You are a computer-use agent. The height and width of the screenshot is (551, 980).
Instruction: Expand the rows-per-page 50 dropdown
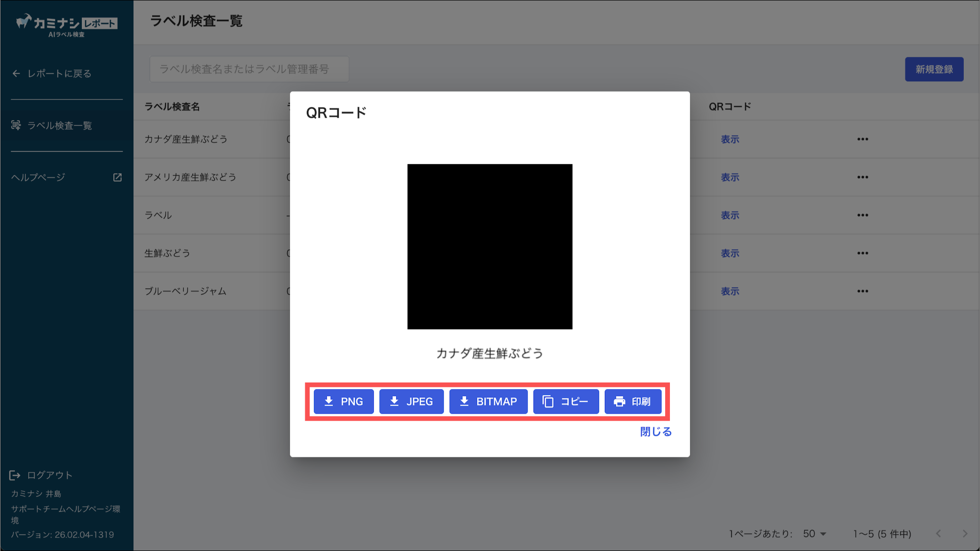815,533
